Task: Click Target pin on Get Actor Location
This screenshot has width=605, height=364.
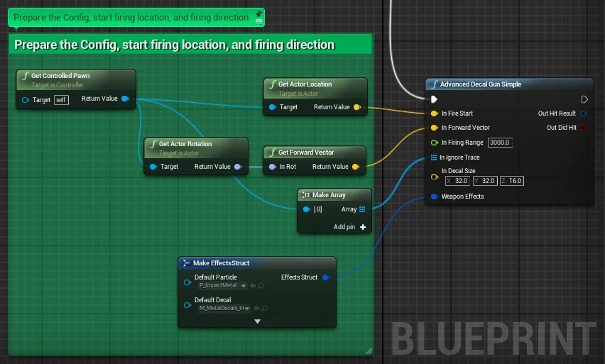Action: (x=273, y=107)
